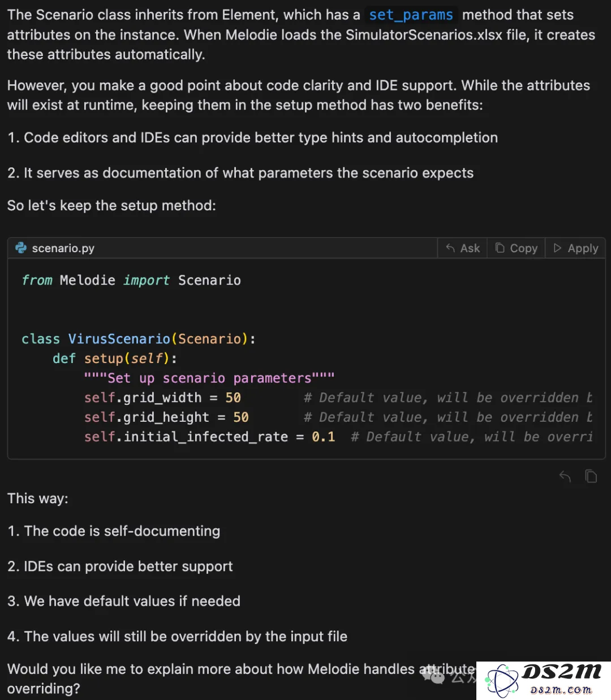Click 'The values will still be overridden' item

177,636
